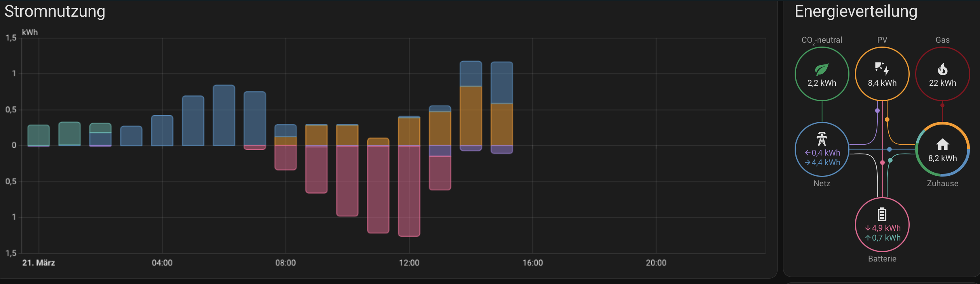Click the transmission tower grid icon

[821, 139]
